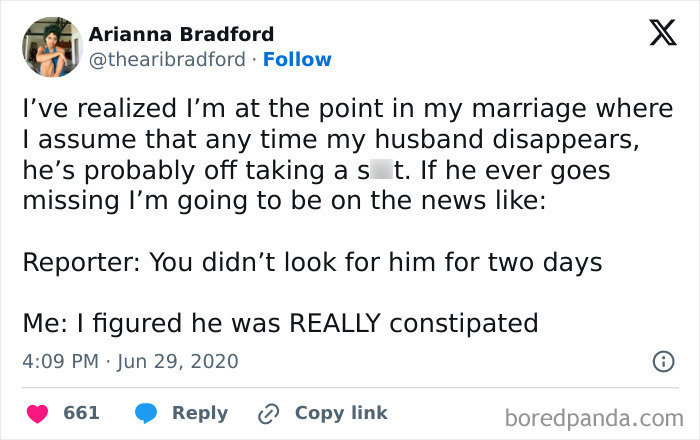Click the gray censored block in the tweet
Image resolution: width=700 pixels, height=440 pixels.
[380, 170]
